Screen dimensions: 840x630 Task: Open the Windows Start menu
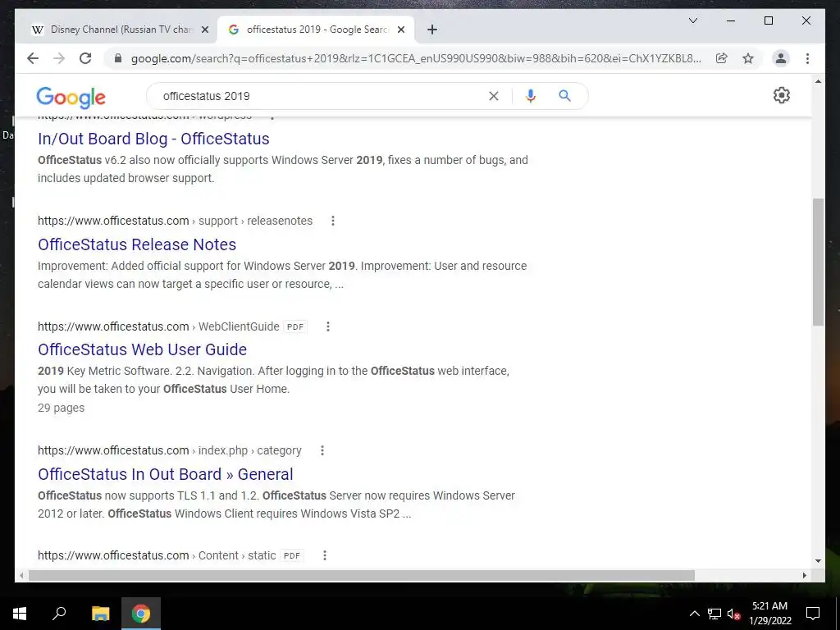20,614
